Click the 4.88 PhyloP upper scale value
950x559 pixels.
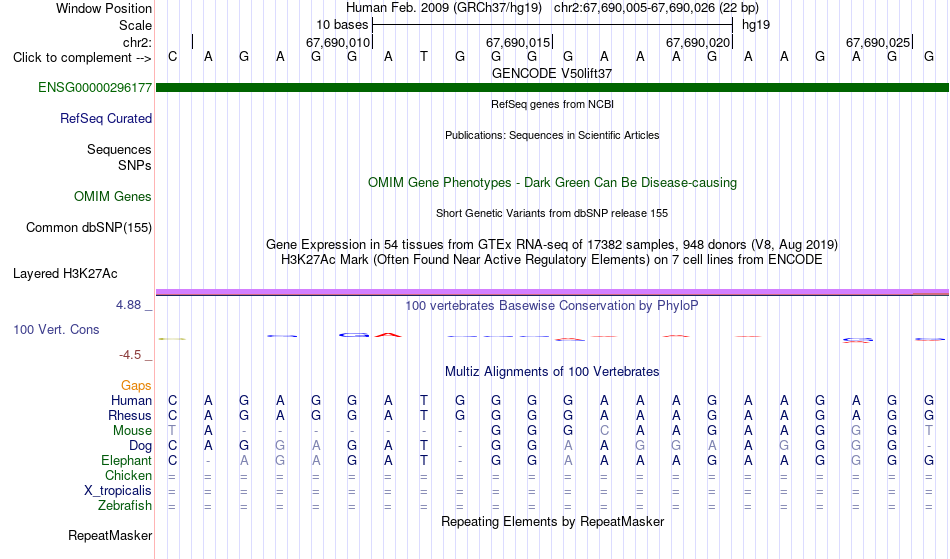pos(128,305)
